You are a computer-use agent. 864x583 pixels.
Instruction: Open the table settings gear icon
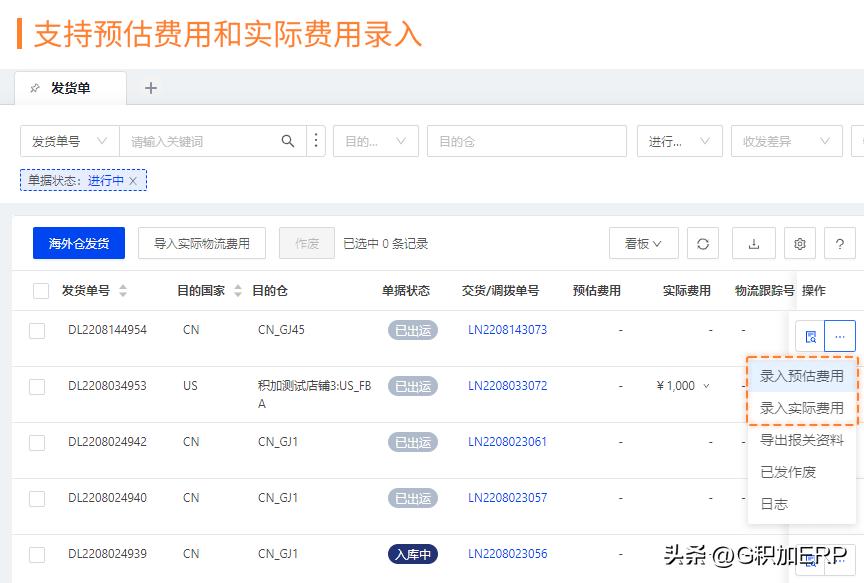click(x=800, y=243)
